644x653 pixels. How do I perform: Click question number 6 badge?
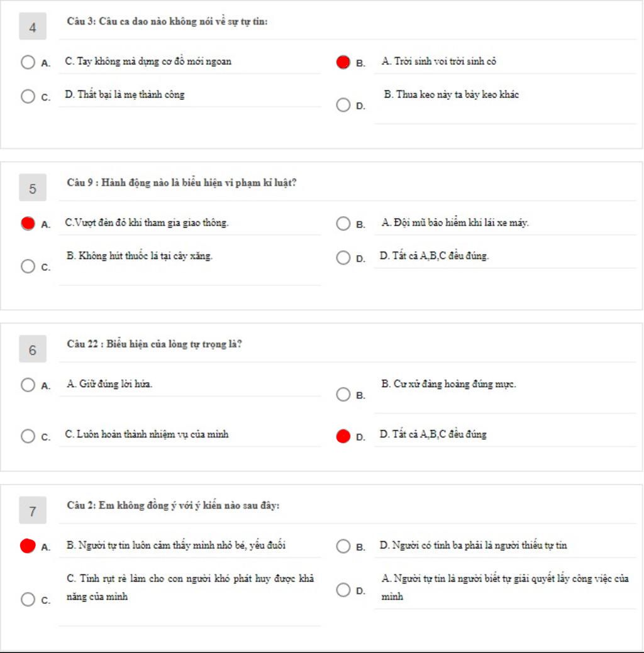point(33,349)
